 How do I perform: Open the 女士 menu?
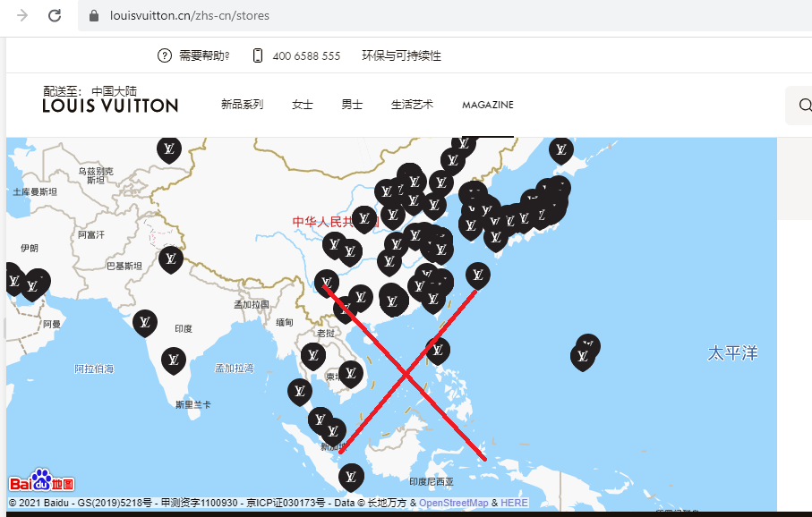303,105
